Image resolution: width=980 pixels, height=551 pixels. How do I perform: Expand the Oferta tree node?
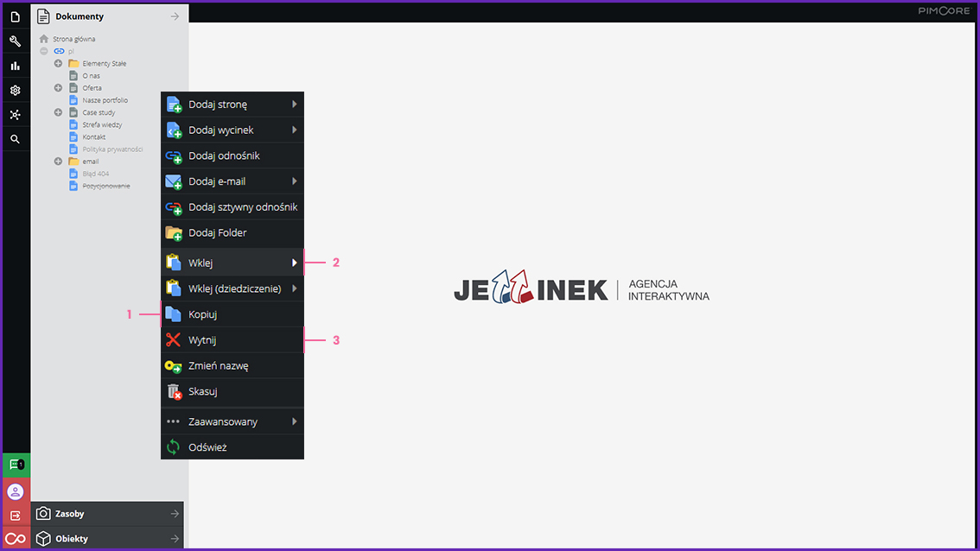pos(58,88)
